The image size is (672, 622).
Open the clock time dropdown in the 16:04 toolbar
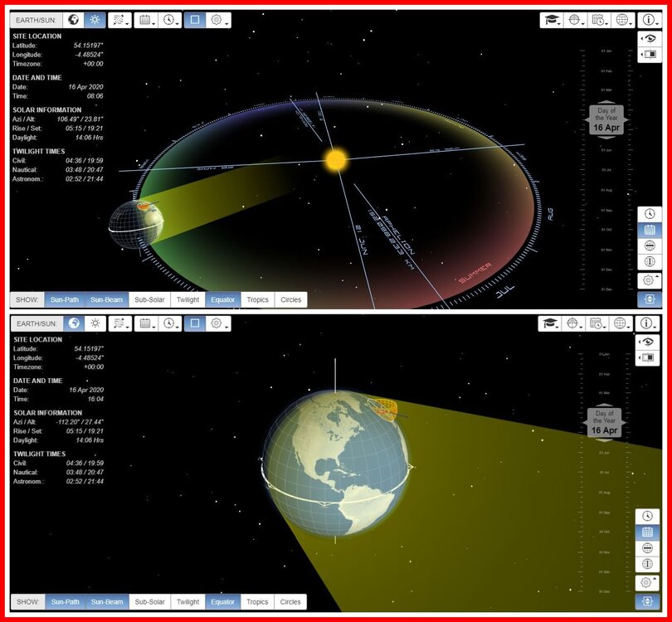pyautogui.click(x=170, y=323)
